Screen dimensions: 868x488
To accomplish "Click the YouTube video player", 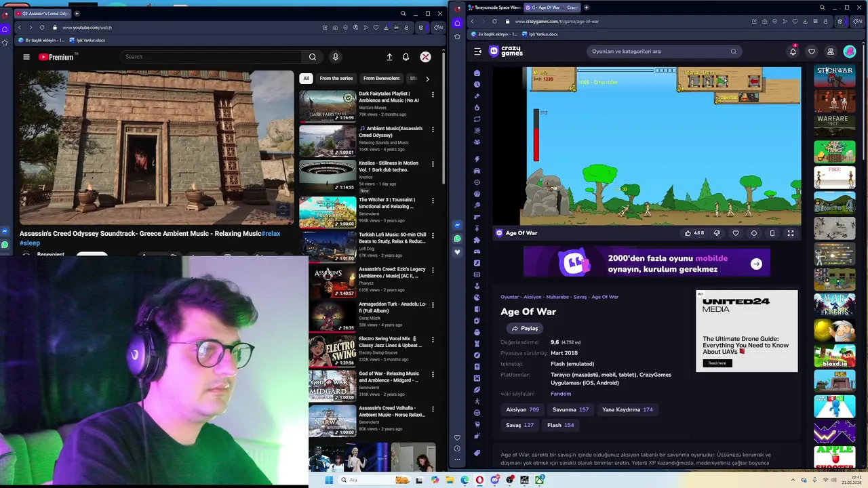I will coord(157,147).
